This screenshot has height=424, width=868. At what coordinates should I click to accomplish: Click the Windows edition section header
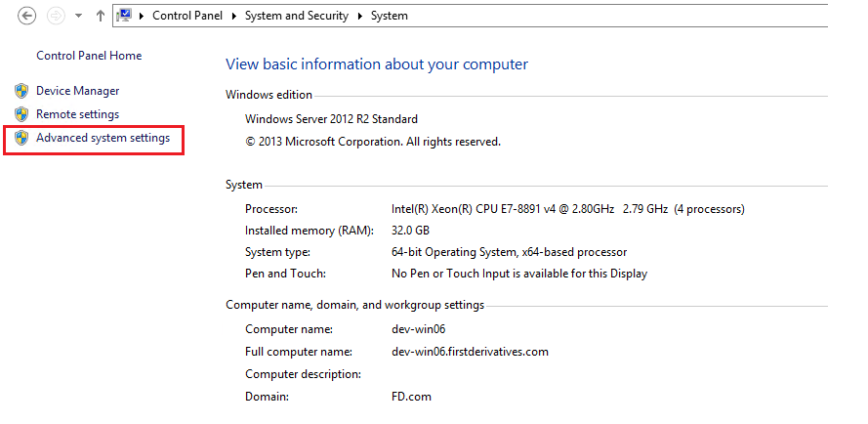pos(269,95)
